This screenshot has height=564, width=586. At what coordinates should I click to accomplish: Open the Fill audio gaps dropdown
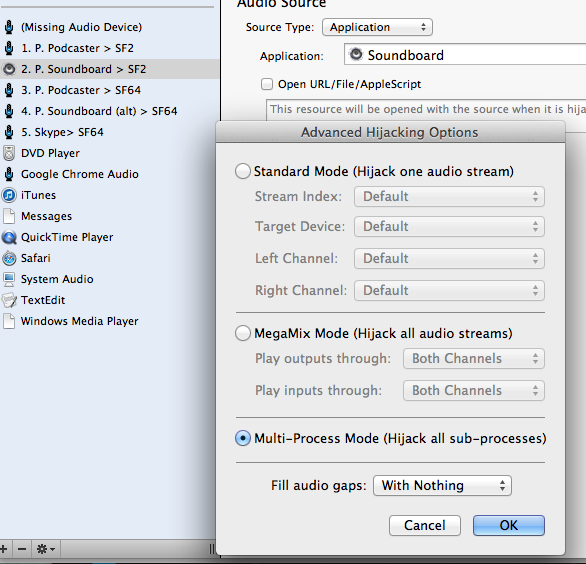[442, 486]
